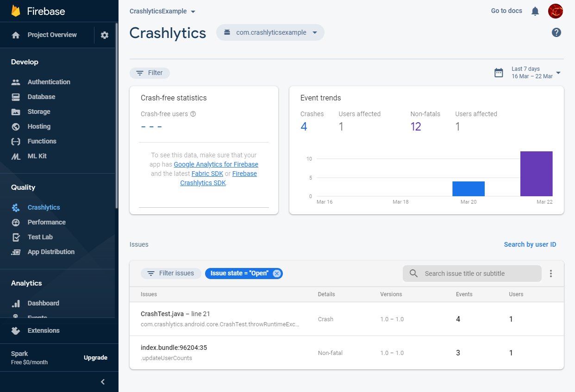Click the Crashes count 4
The height and width of the screenshot is (392, 575).
[304, 127]
